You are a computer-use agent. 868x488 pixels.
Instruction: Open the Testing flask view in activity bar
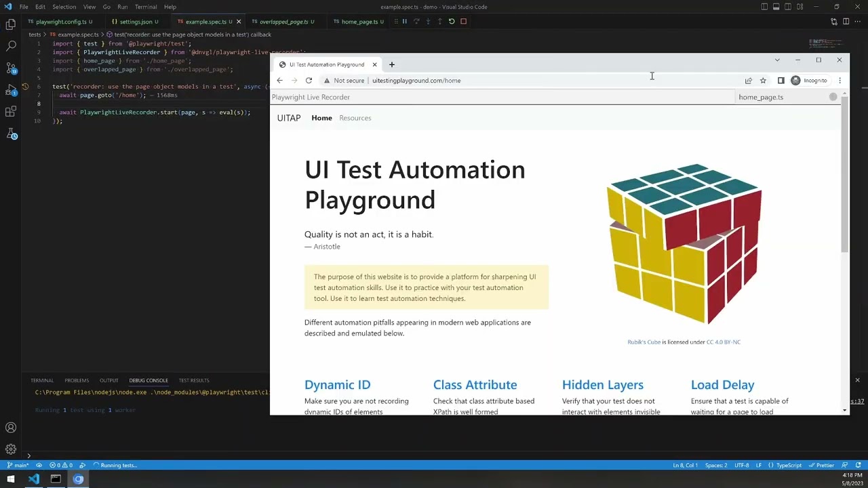pos(11,134)
